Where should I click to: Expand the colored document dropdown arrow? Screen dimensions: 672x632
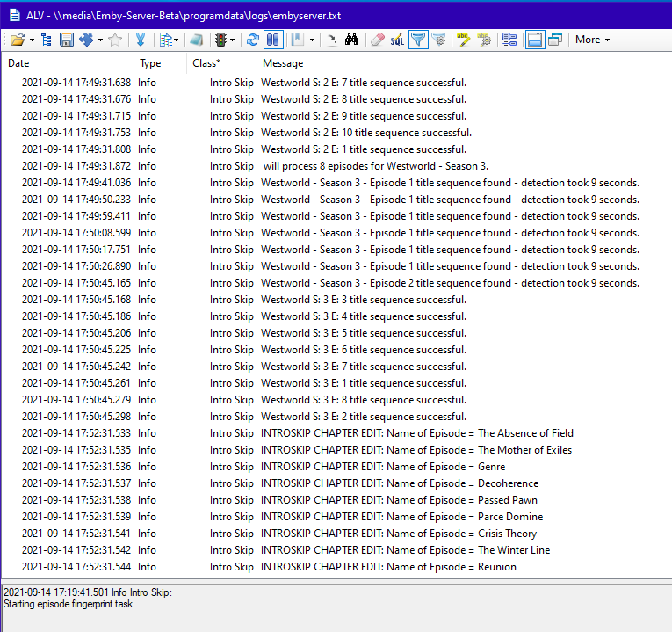177,40
